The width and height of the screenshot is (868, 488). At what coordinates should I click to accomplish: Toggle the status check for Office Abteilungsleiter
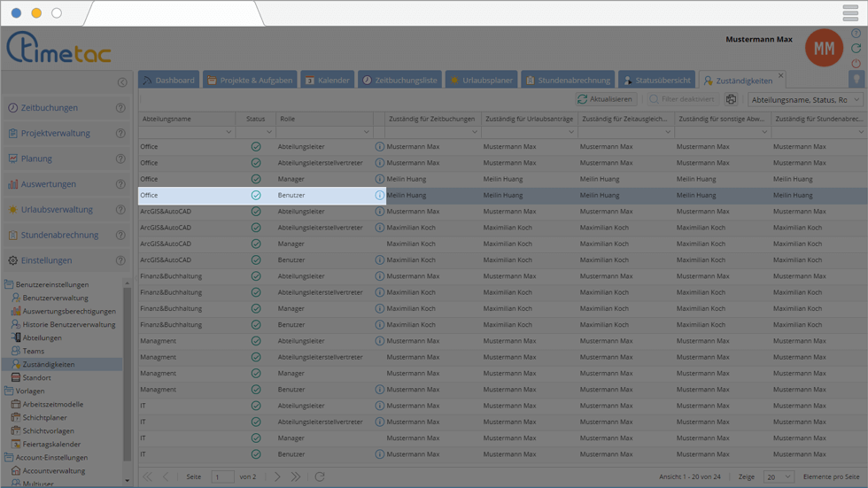256,147
